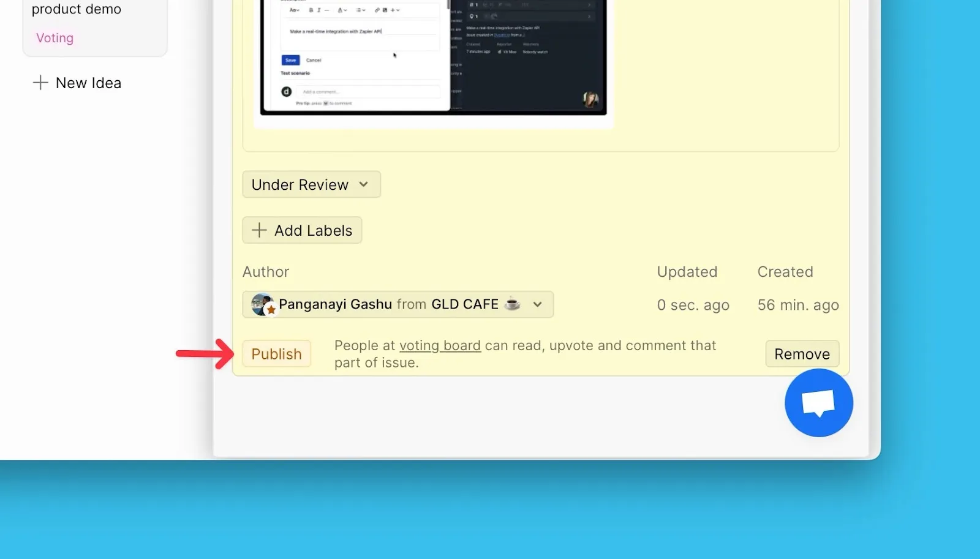Open the product demo idea card

tap(77, 9)
